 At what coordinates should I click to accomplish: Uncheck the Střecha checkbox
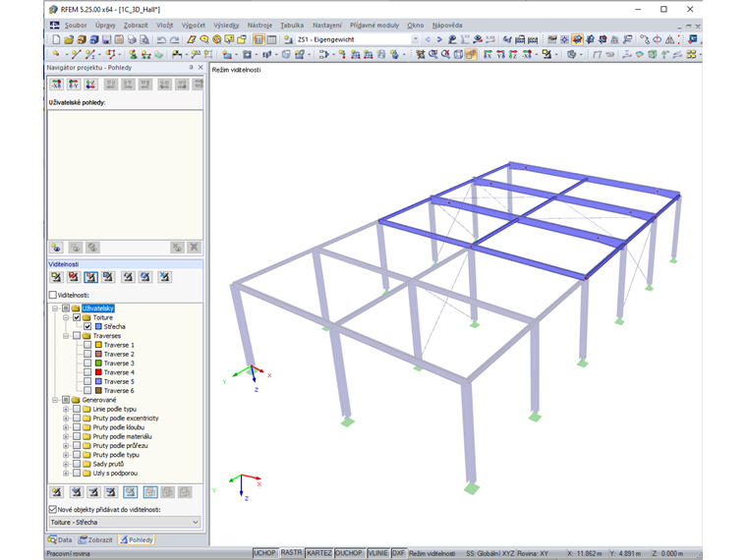pyautogui.click(x=87, y=326)
